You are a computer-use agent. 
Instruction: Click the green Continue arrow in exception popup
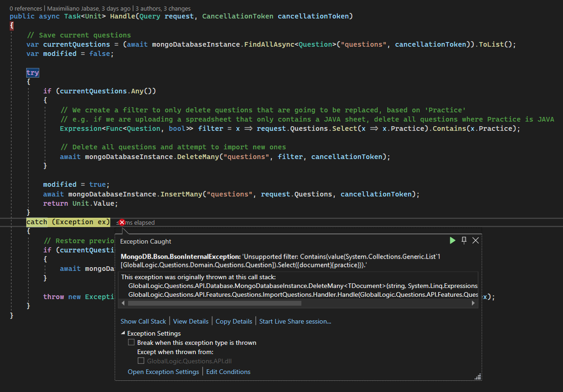click(453, 240)
